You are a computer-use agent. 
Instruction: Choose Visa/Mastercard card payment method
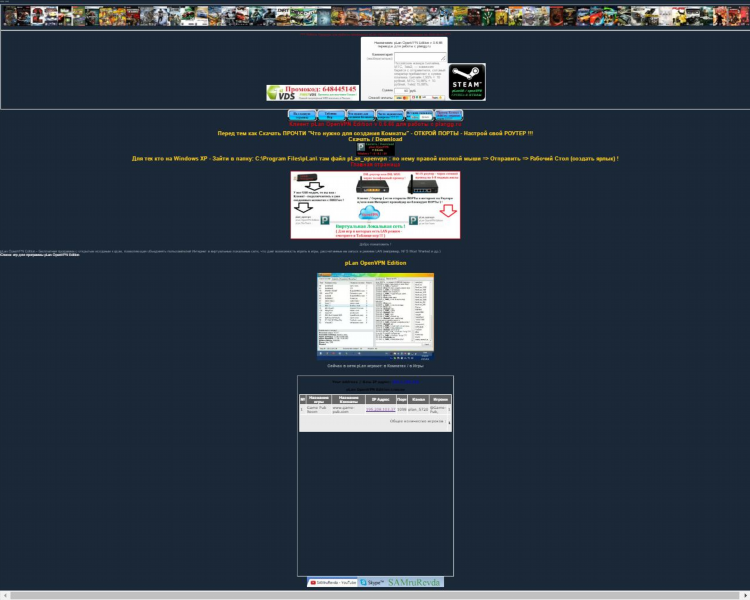click(402, 98)
